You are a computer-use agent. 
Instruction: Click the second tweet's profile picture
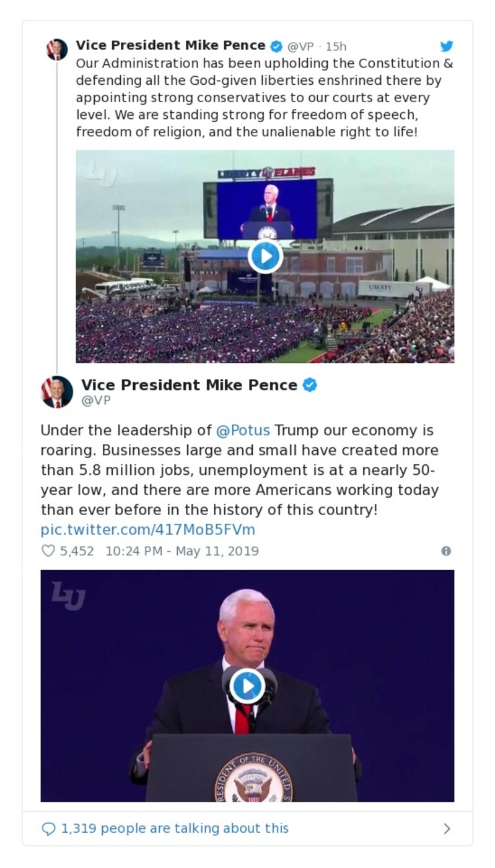point(56,391)
